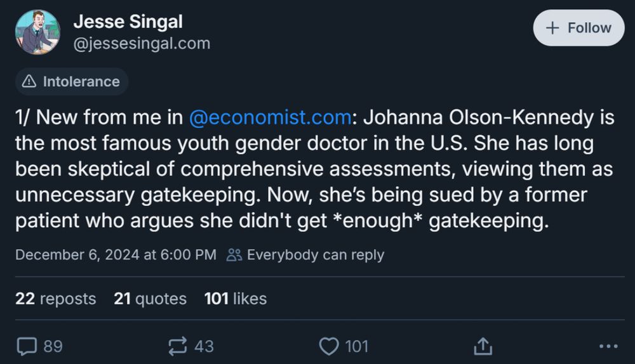The height and width of the screenshot is (364, 635).
Task: View the 22 reposts list
Action: tap(55, 299)
